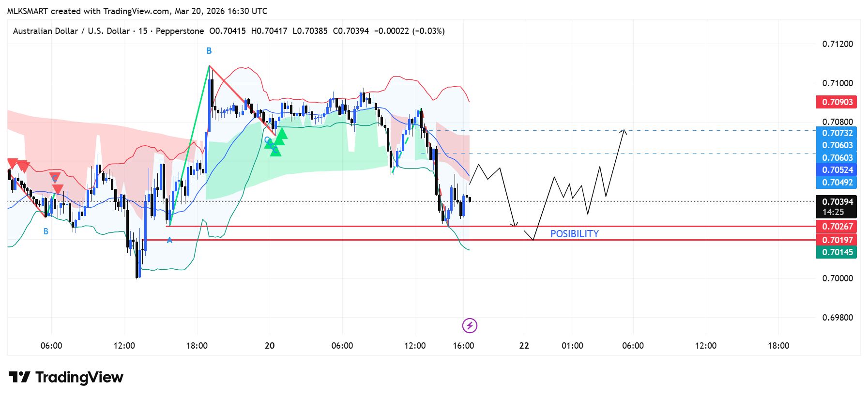Click the TradingView logo at bottom left

pyautogui.click(x=66, y=377)
